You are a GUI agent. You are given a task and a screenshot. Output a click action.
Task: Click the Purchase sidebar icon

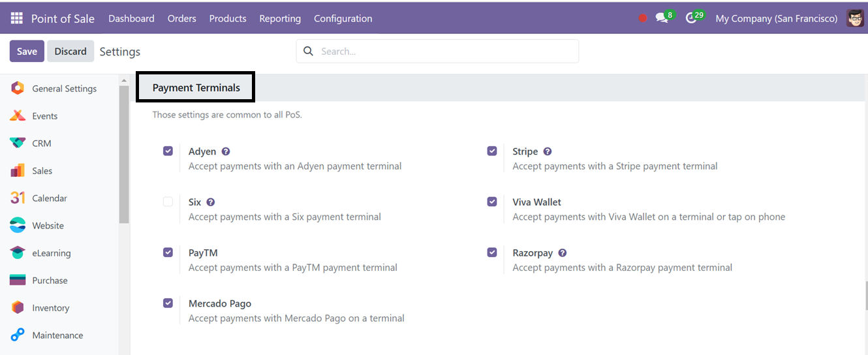point(18,280)
